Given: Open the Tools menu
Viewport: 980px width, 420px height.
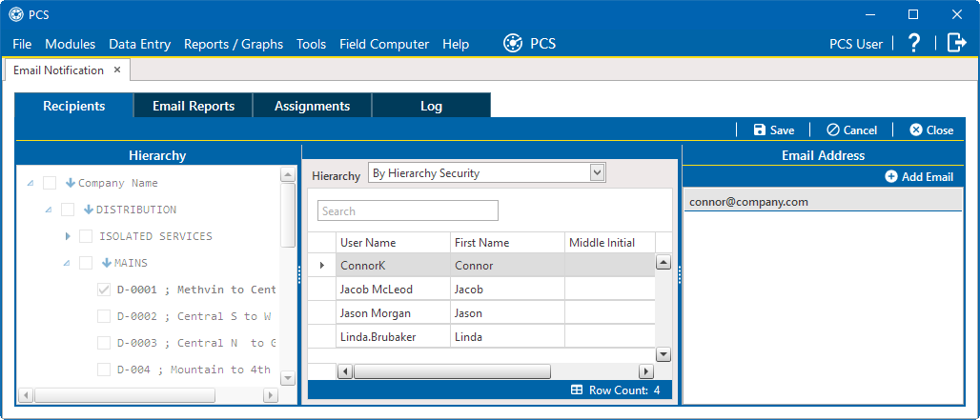Looking at the screenshot, I should click(311, 44).
